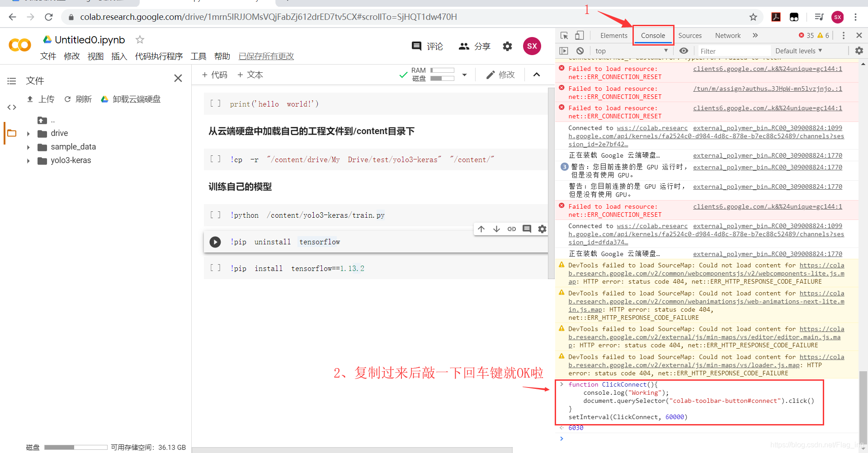The width and height of the screenshot is (868, 453).
Task: Open the top JavaScript context dropdown
Action: coord(631,51)
